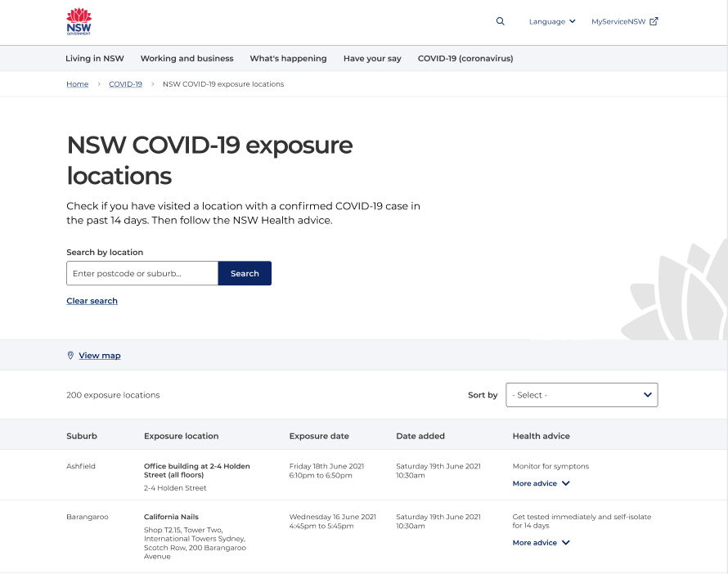Screen dimensions: 728x574
Task: Click the COVID-19 breadcrumb link
Action: 125,84
